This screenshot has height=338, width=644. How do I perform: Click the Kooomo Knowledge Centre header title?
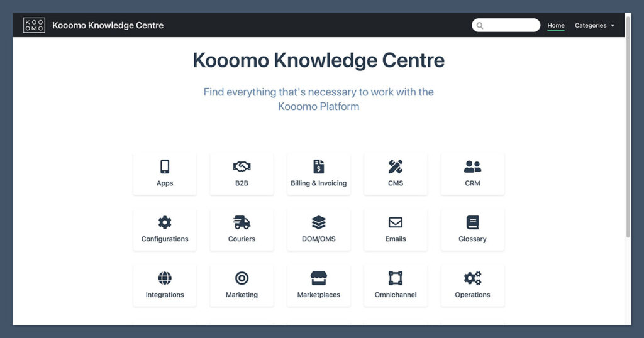tap(108, 25)
